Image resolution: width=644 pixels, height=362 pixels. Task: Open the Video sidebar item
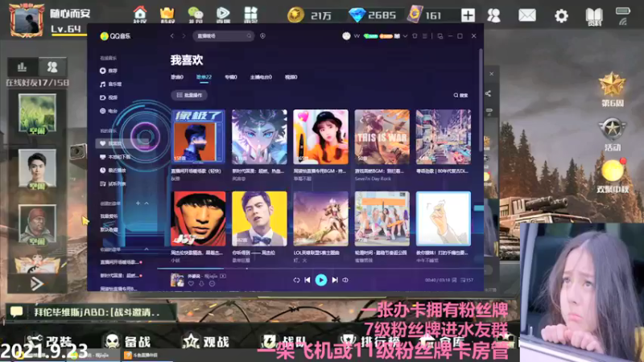109,97
